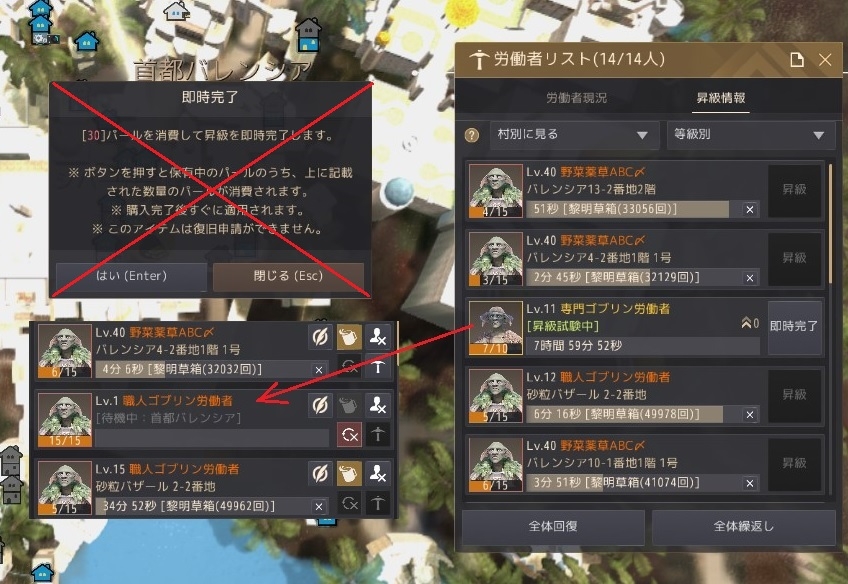Expand the 等級別 dropdown

tap(751, 135)
